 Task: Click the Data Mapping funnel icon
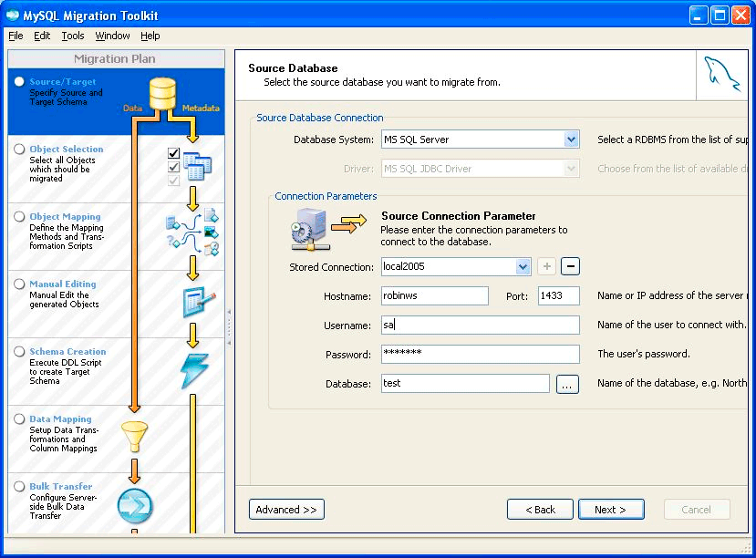point(135,436)
